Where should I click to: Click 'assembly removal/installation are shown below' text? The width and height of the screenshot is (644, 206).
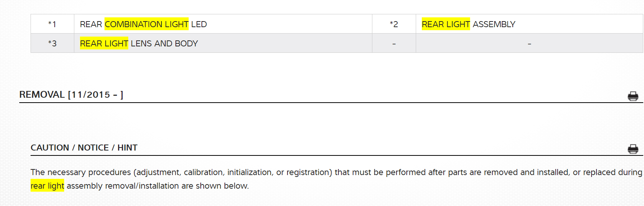pyautogui.click(x=158, y=186)
